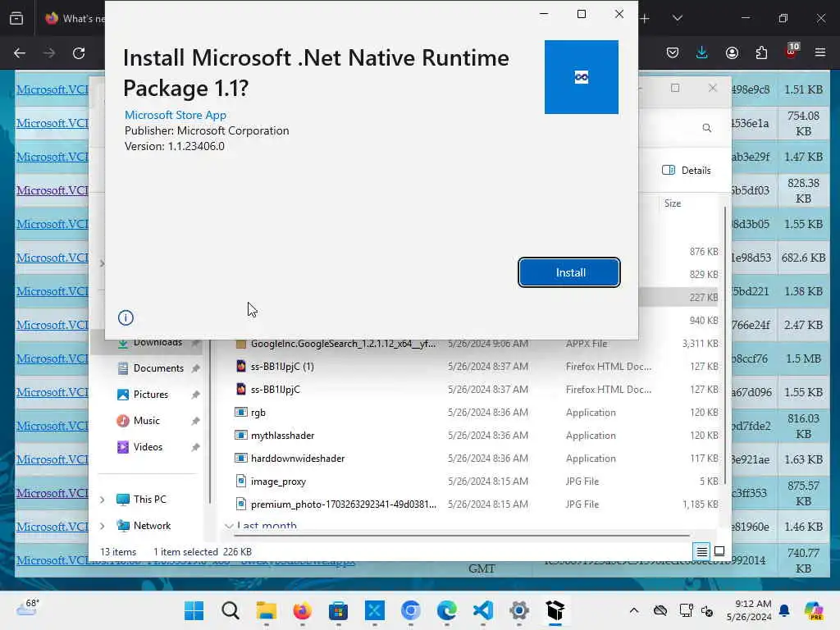Open Visual Studio Code from the taskbar
Screen dimensions: 840x630
483,610
